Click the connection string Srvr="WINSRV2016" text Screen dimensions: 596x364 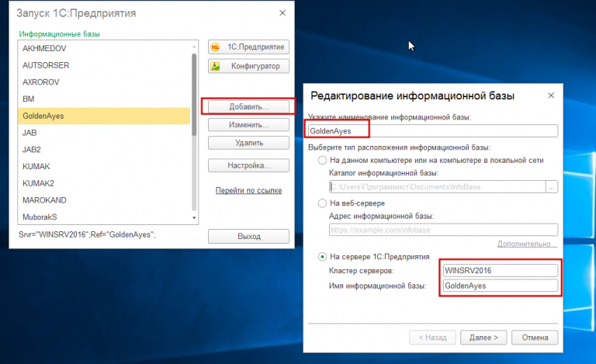coord(87,235)
